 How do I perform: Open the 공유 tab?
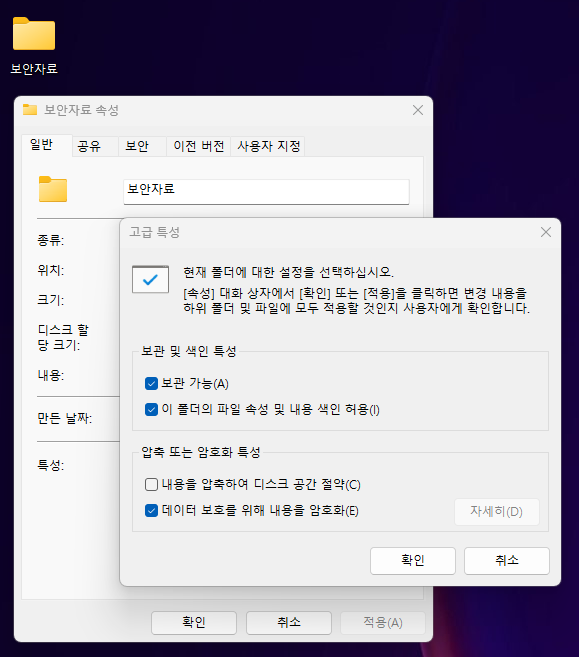(x=95, y=146)
